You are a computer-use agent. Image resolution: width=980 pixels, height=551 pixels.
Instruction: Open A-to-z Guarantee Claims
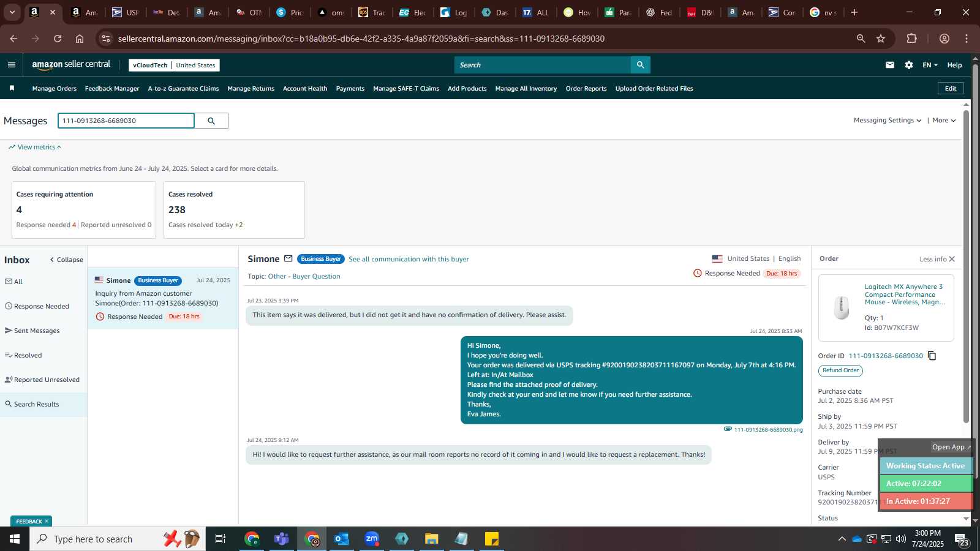183,89
